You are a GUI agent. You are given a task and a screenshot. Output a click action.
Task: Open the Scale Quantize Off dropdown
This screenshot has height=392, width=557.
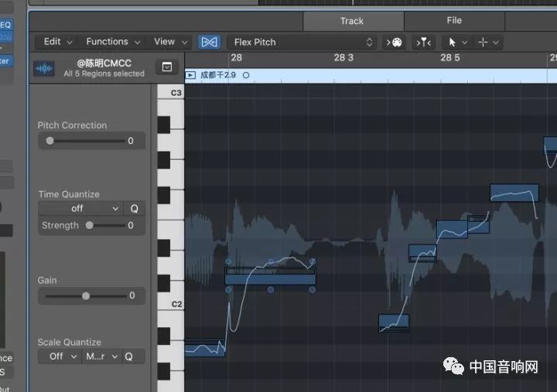60,356
